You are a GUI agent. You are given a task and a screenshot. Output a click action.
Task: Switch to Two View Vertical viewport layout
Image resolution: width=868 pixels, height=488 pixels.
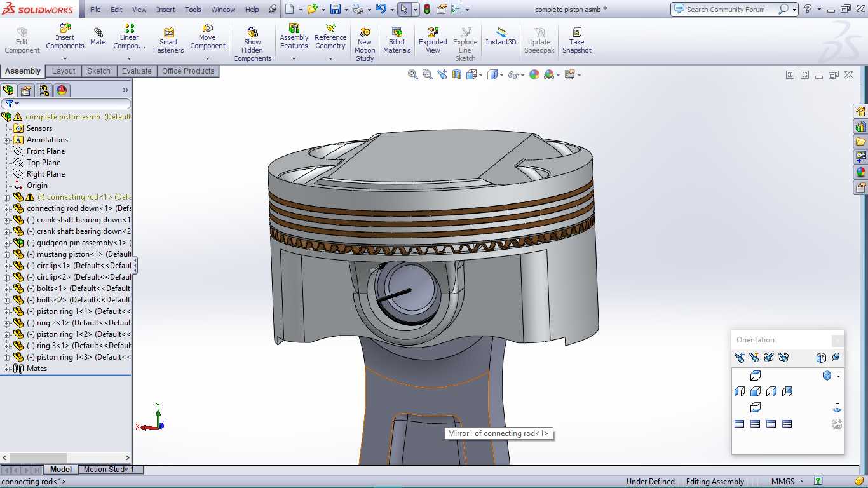coord(771,424)
